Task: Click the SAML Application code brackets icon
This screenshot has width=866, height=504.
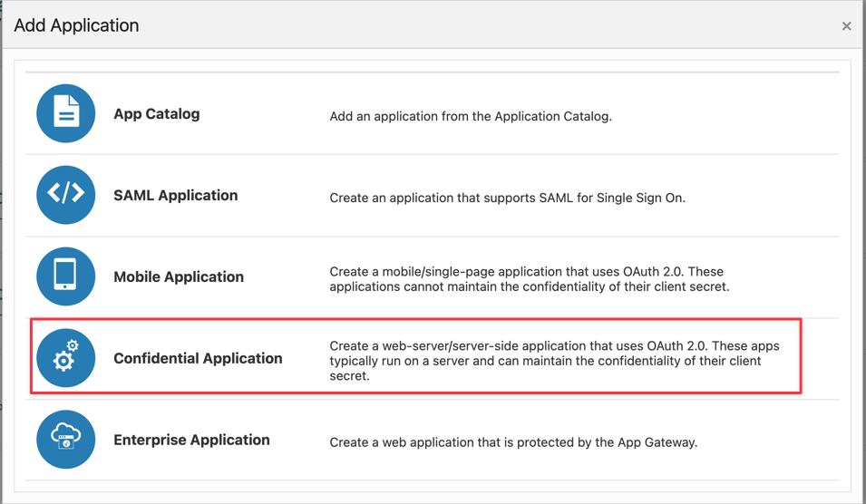Action: [65, 195]
